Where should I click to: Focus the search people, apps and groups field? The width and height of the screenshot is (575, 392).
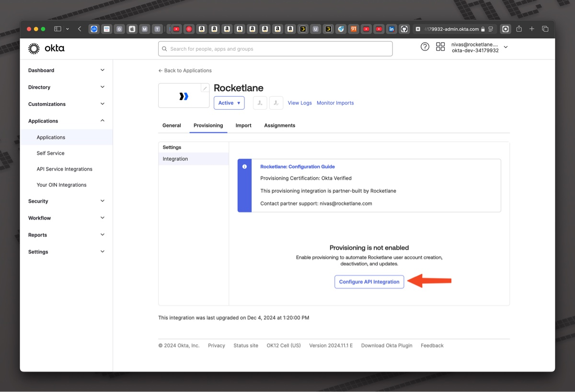pyautogui.click(x=276, y=49)
